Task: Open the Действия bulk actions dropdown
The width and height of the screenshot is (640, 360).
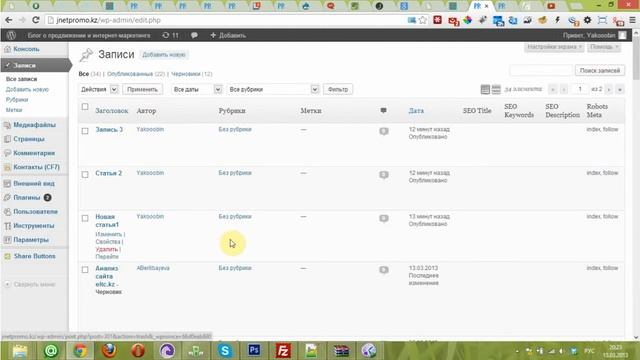Action: [x=99, y=89]
